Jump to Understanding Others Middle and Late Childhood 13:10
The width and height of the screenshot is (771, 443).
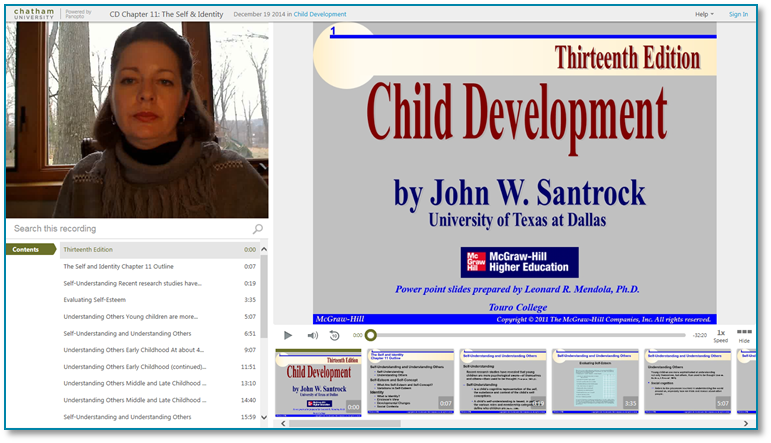[159, 384]
